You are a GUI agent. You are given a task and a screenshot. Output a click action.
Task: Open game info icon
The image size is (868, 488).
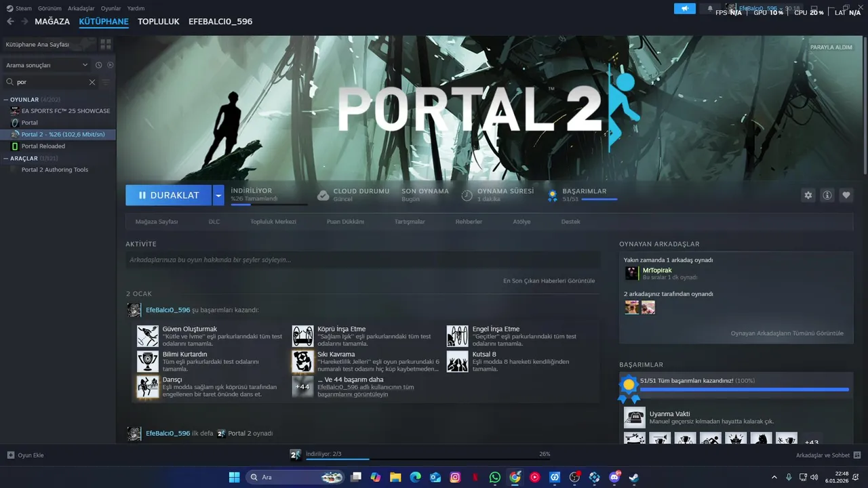click(x=827, y=195)
